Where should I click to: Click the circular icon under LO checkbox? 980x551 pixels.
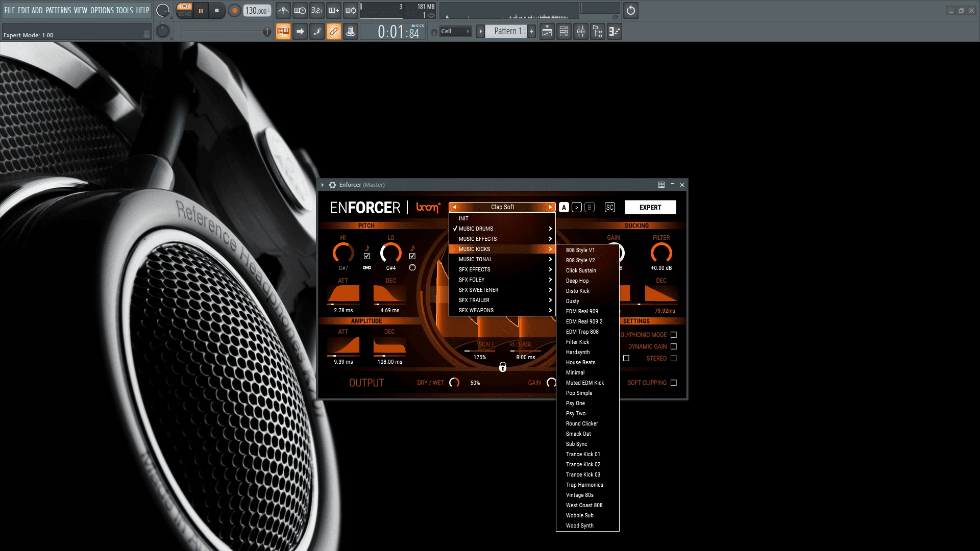(412, 267)
